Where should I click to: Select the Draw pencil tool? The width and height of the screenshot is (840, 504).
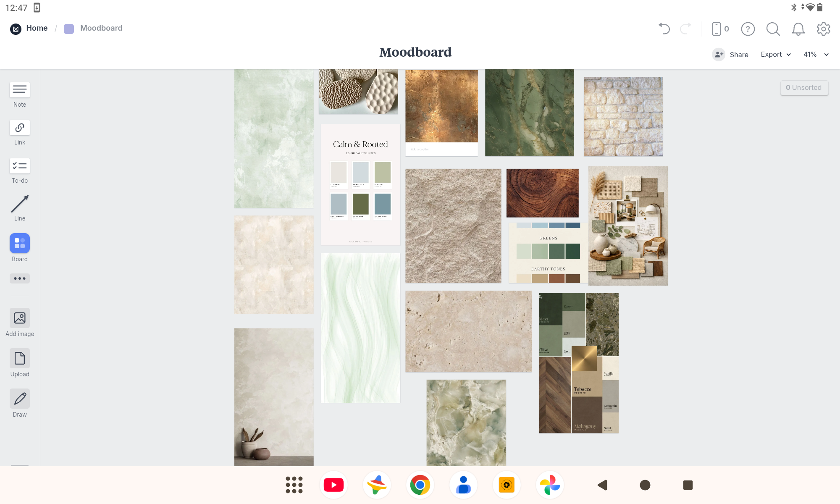pos(20,399)
